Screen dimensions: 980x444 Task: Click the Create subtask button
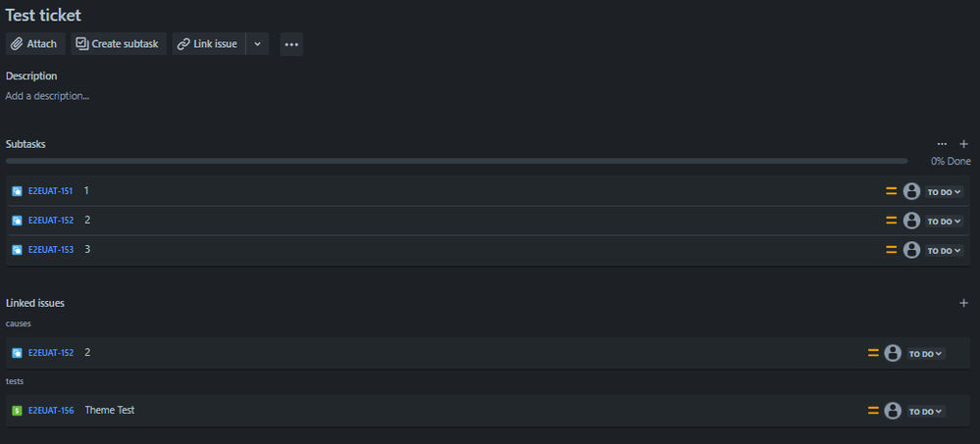coord(118,44)
